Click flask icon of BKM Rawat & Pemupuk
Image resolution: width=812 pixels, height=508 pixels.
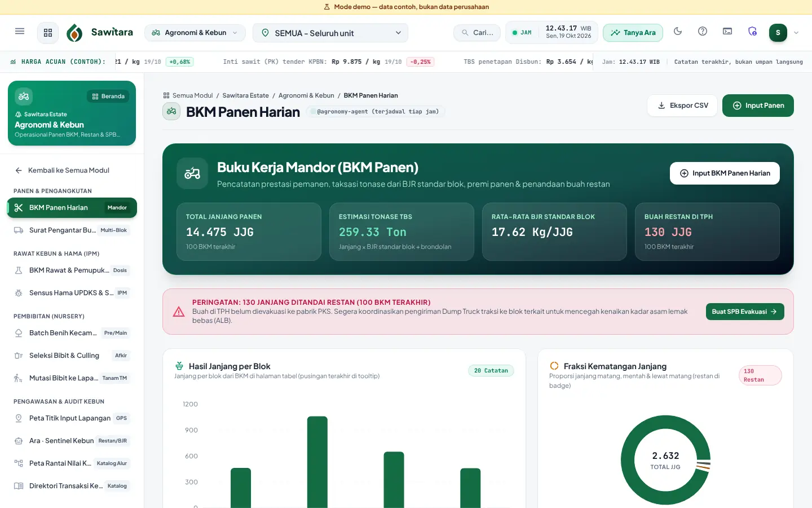coord(19,270)
